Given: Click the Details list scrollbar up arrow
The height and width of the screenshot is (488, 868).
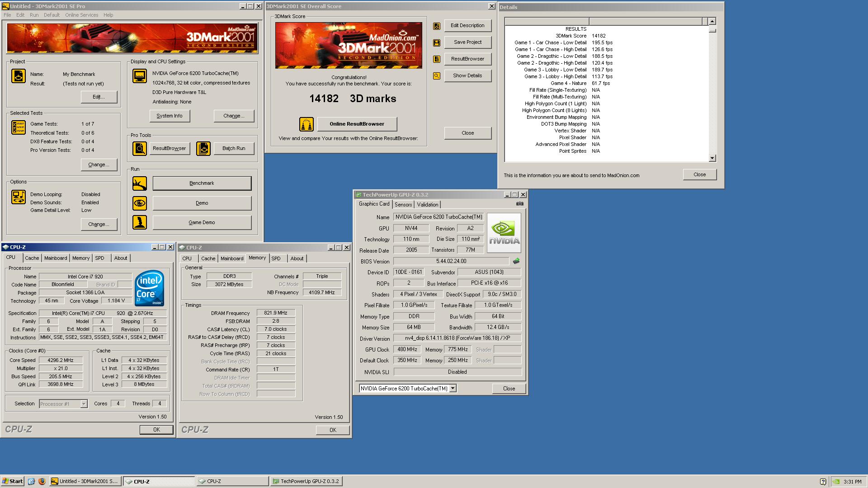Looking at the screenshot, I should click(x=712, y=21).
